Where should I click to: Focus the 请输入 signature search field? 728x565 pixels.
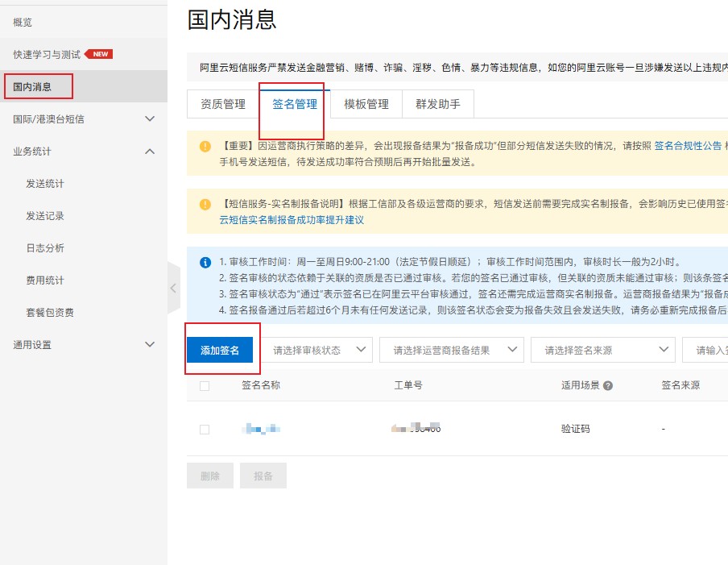[705, 350]
